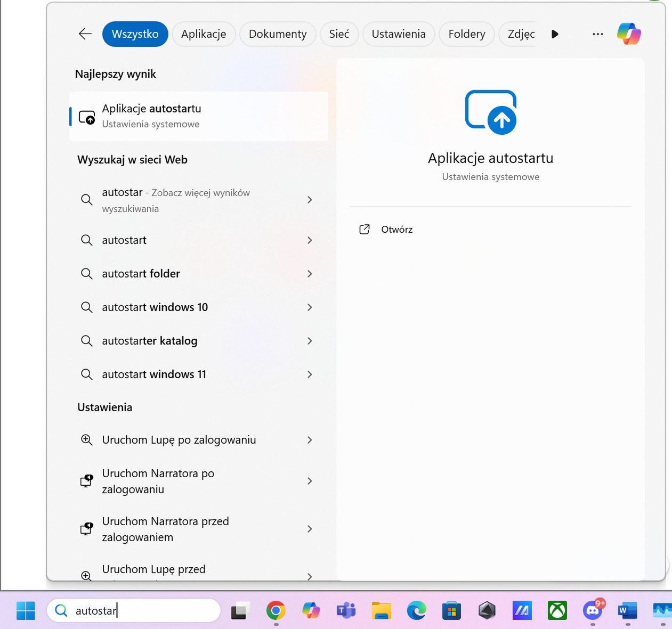Switch to the Aplikacje filter tab
This screenshot has width=672, height=629.
pos(204,34)
